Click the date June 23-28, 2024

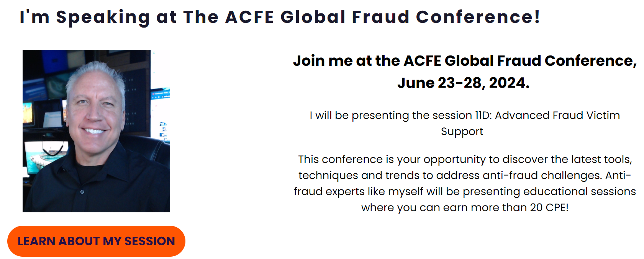pos(463,83)
